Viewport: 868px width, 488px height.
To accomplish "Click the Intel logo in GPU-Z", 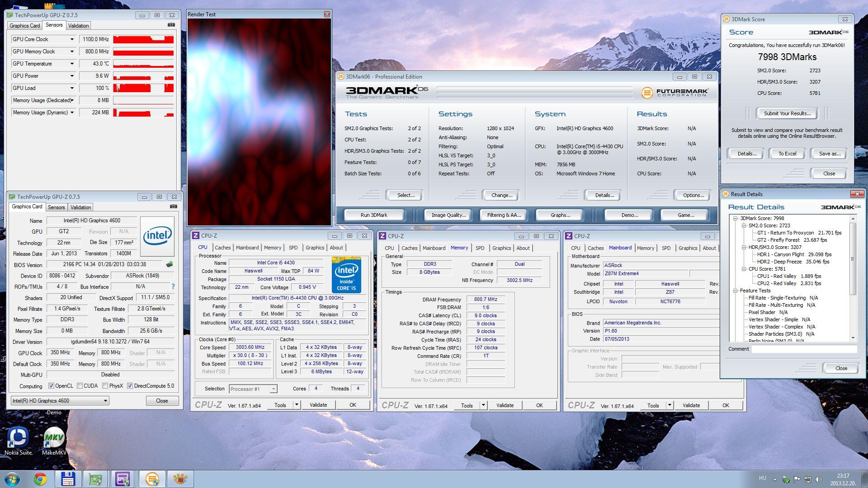I will click(157, 236).
